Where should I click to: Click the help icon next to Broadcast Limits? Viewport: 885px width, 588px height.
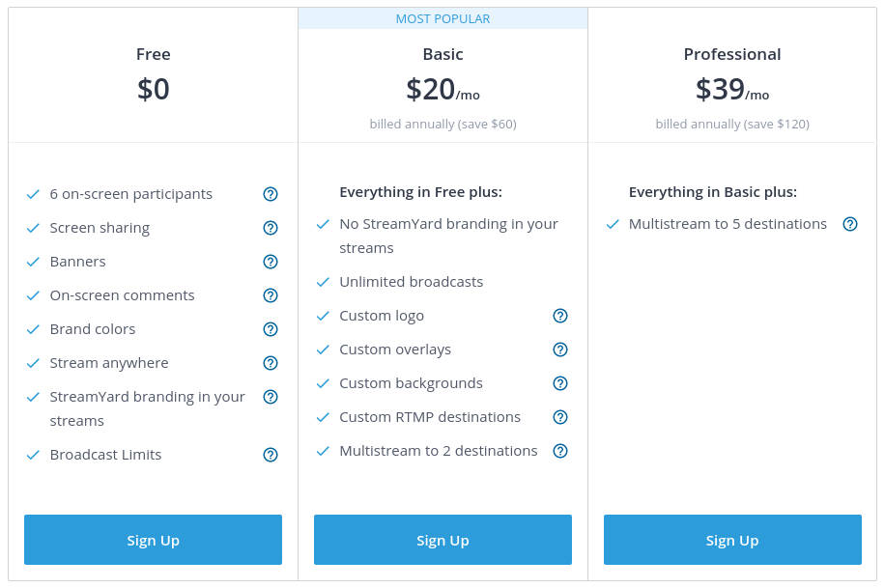tap(271, 455)
